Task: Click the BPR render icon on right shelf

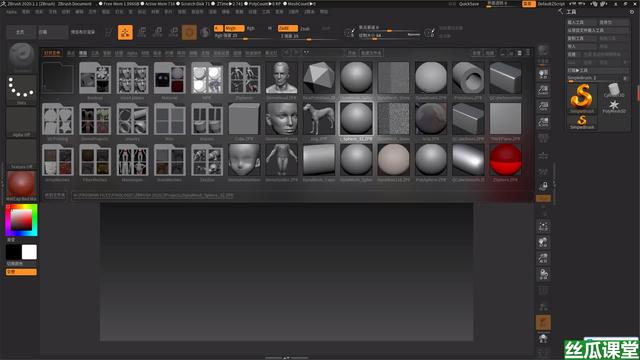Action: 543,51
